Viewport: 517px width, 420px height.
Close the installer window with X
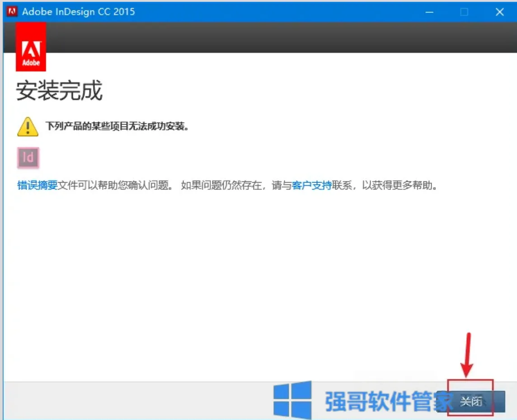pos(499,12)
